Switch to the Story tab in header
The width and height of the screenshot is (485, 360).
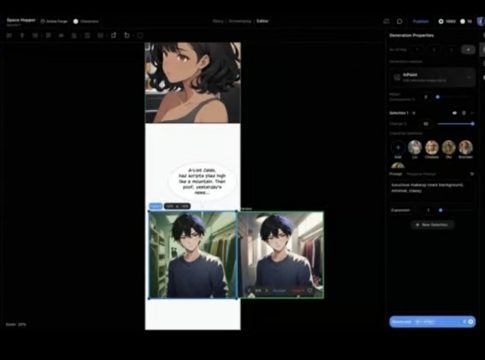(218, 21)
